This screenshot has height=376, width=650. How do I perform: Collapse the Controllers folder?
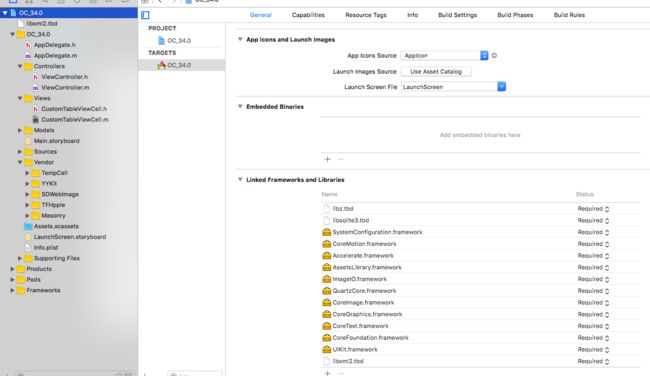19,66
